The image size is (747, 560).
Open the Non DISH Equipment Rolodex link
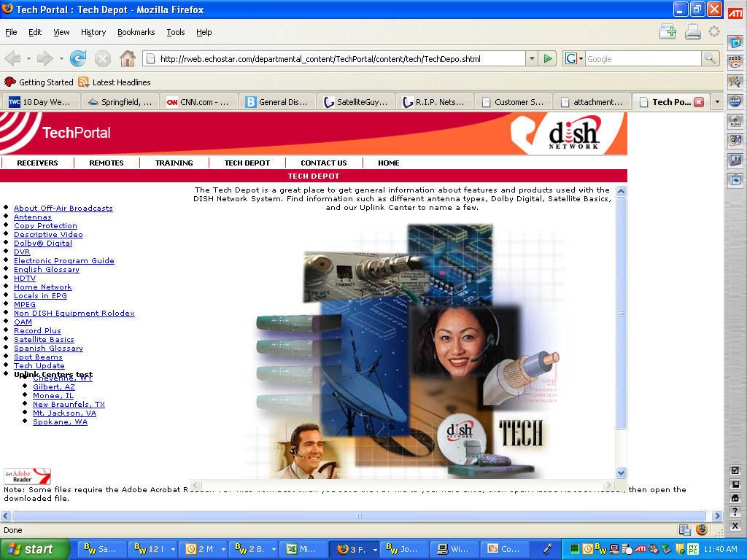pos(74,314)
